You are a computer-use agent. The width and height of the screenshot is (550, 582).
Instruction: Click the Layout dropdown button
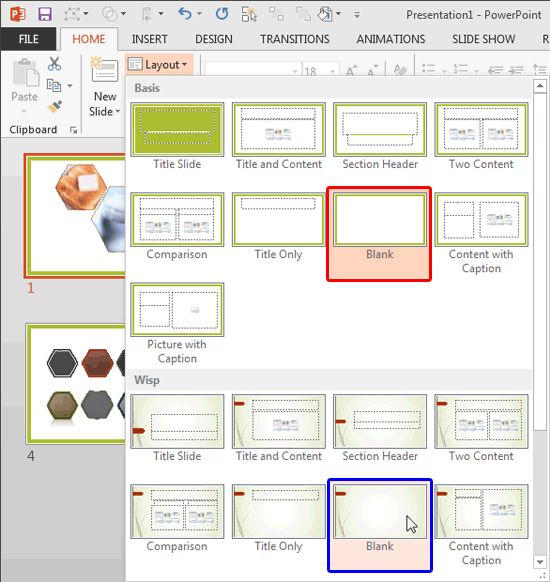click(x=159, y=65)
